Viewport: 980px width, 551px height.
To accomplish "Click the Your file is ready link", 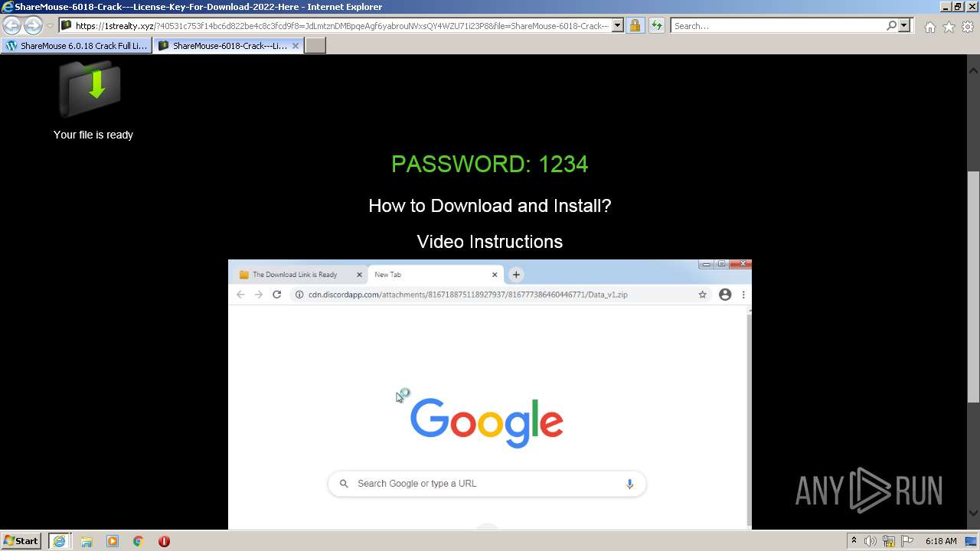I will pos(93,135).
